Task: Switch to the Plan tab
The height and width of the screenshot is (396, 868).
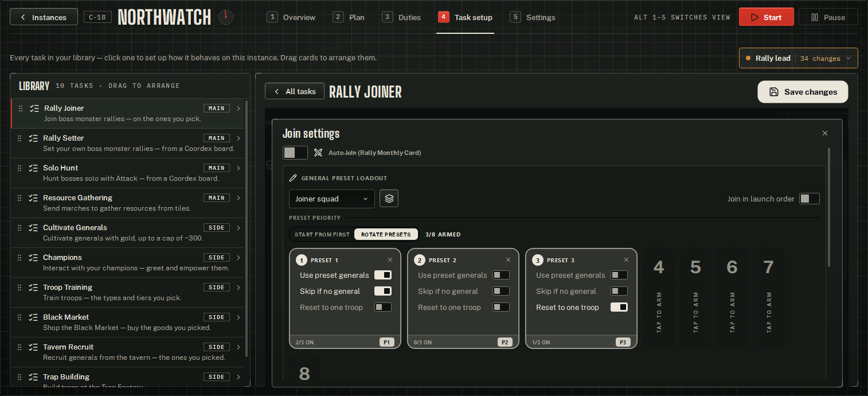Action: tap(349, 17)
